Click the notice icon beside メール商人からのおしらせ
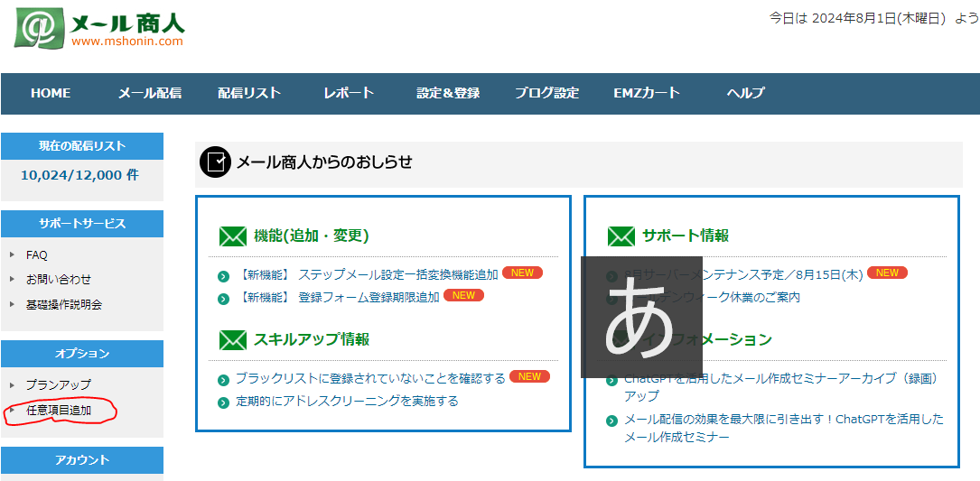This screenshot has width=980, height=481. [215, 163]
